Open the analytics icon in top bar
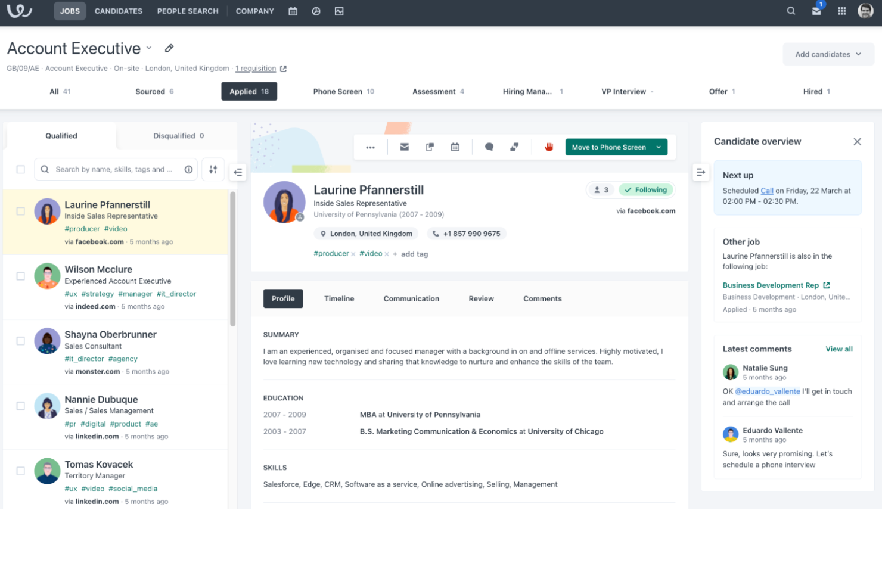Screen dimensions: 882x588 tap(339, 11)
